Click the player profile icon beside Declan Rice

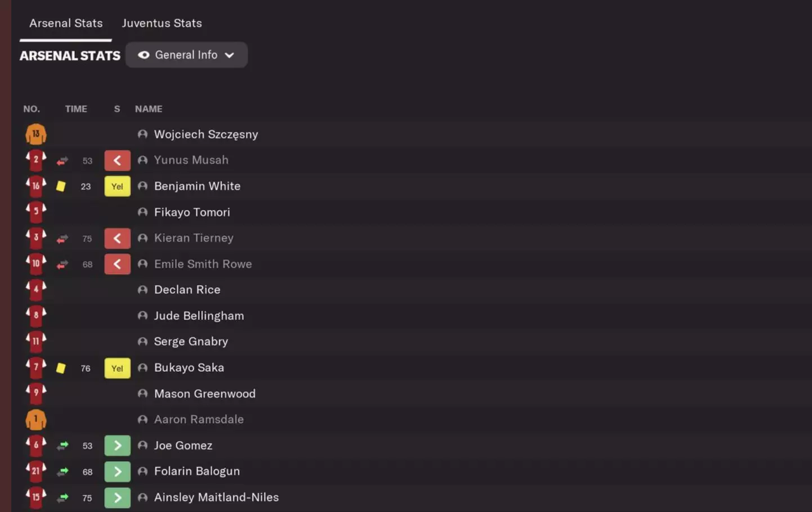142,290
